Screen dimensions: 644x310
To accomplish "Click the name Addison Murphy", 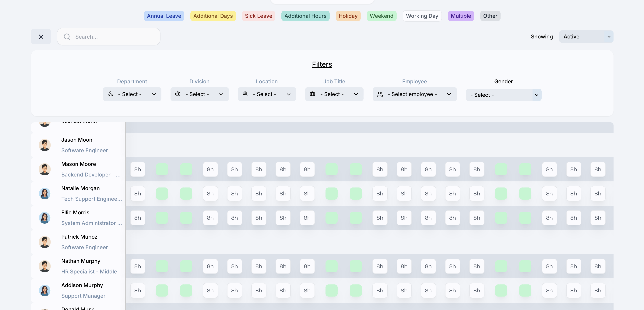I will click(x=82, y=285).
